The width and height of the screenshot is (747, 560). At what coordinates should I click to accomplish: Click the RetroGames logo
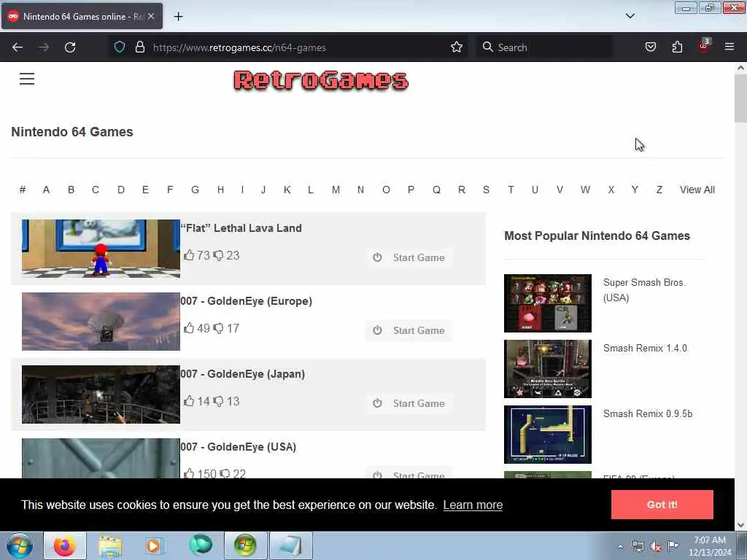(x=321, y=80)
